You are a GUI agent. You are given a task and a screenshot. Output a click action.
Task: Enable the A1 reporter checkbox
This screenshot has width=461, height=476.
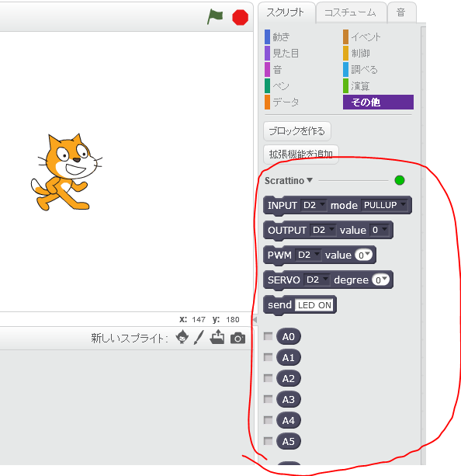point(268,357)
